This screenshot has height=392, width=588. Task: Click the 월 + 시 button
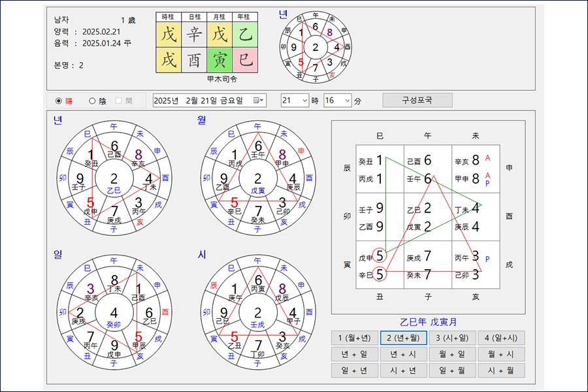point(501,354)
